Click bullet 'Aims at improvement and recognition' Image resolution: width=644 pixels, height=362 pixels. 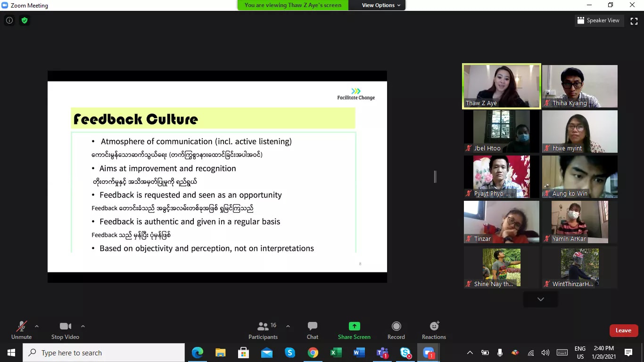point(167,168)
